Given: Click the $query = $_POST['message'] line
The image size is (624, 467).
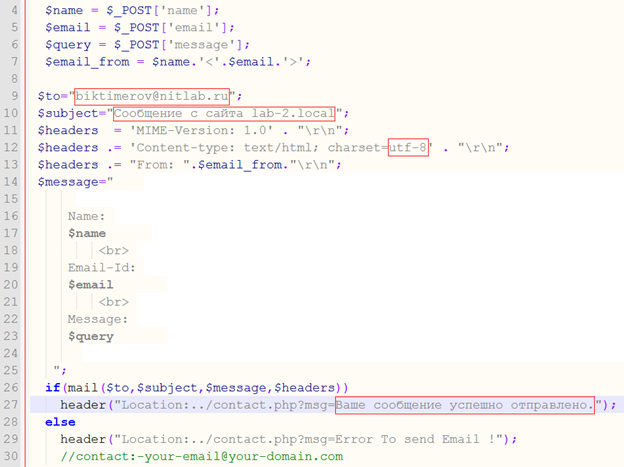Looking at the screenshot, I should click(x=147, y=45).
